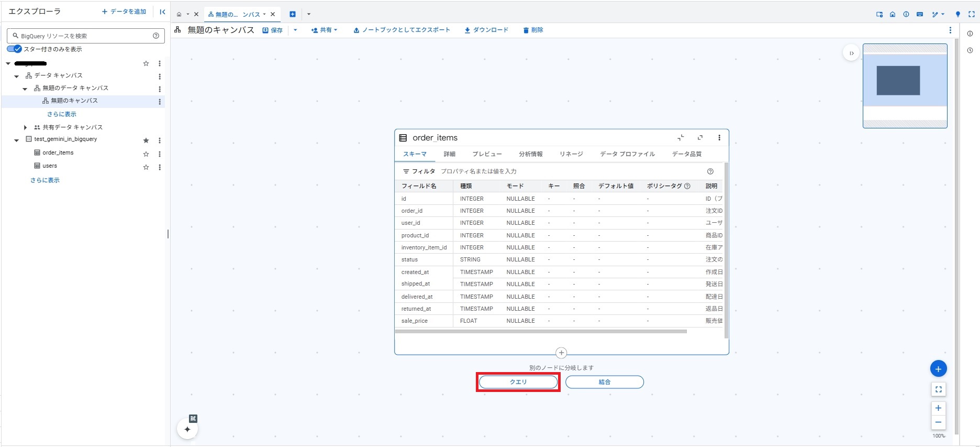Focus the BigQuery resource search field

[84, 36]
